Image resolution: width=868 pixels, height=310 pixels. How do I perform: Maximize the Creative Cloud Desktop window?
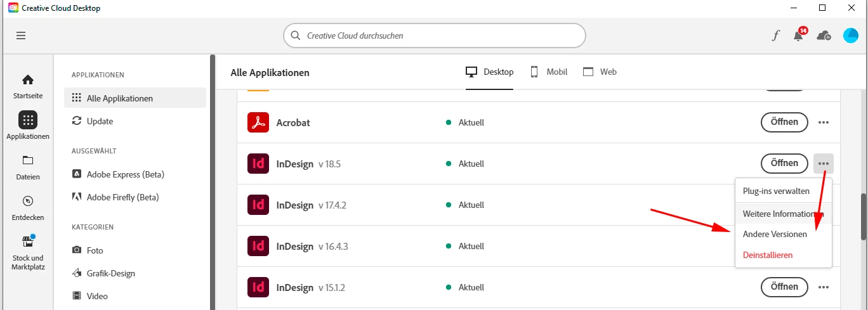coord(822,8)
